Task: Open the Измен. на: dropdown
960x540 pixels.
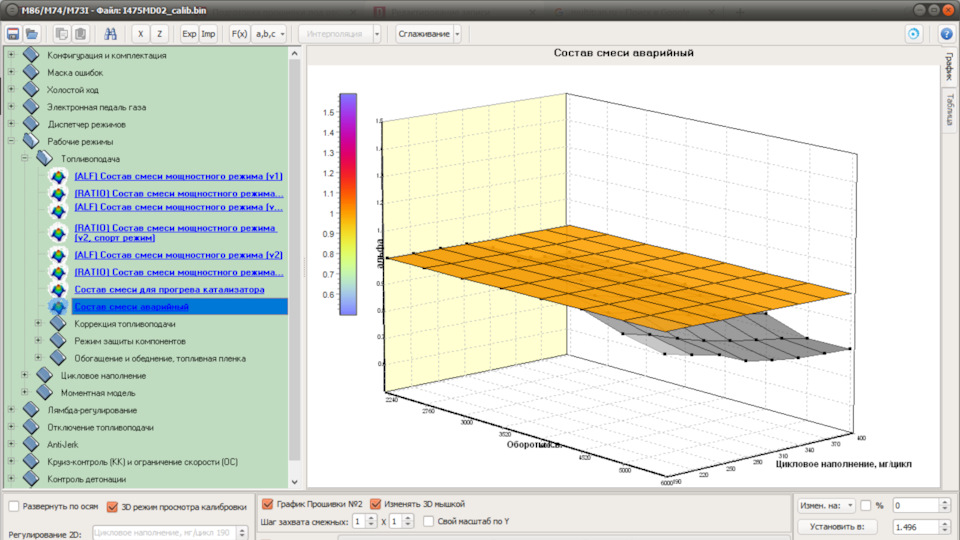Action: pos(826,505)
